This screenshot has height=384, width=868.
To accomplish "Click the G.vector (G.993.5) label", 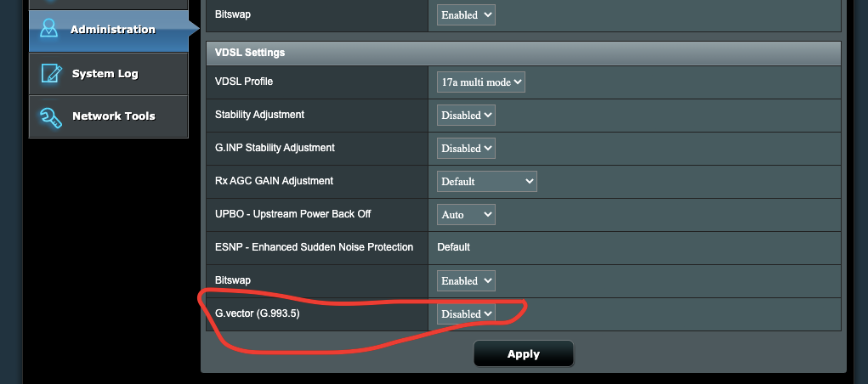I will tap(257, 313).
